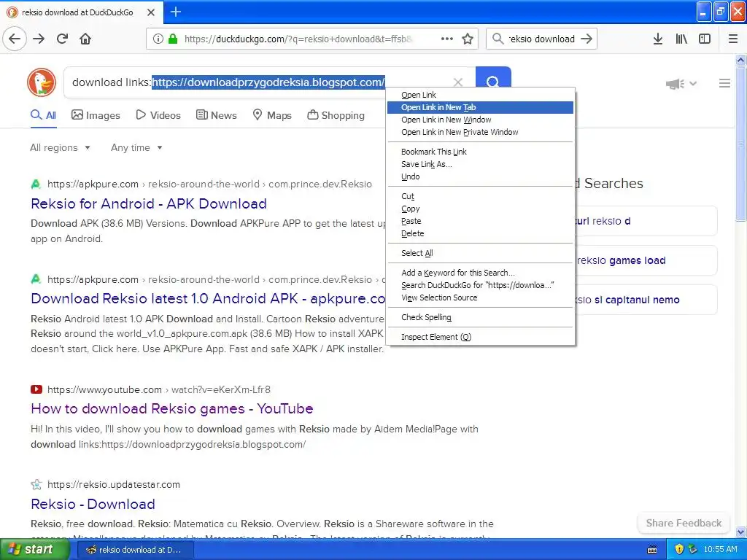
Task: Choose Paste in the context menu
Action: (x=480, y=221)
